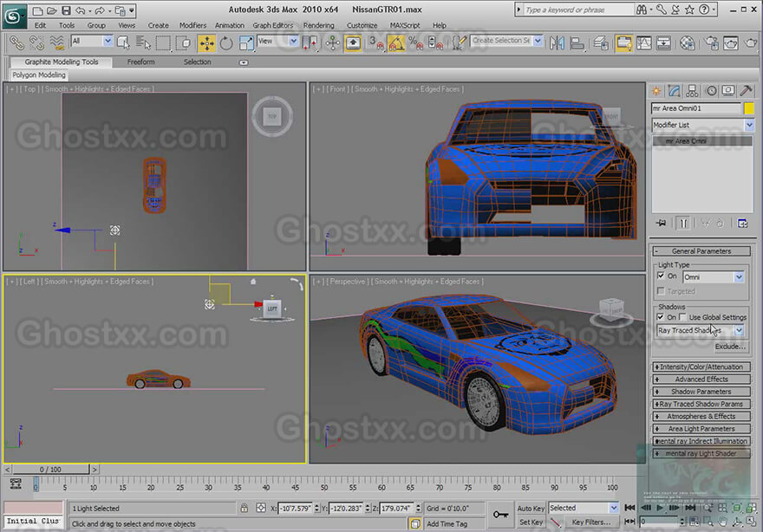Click the Select and Manipulate tool
Image resolution: width=763 pixels, height=532 pixels.
(x=333, y=43)
